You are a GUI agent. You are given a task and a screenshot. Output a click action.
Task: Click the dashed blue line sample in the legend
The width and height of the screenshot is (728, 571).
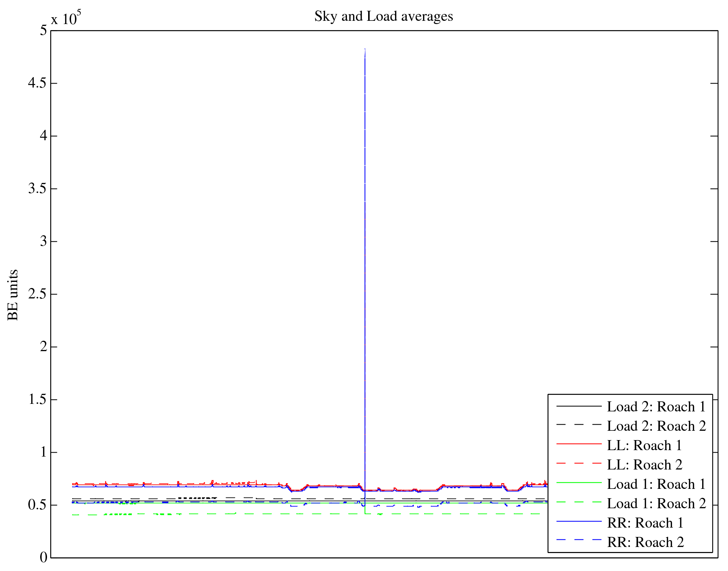579,540
